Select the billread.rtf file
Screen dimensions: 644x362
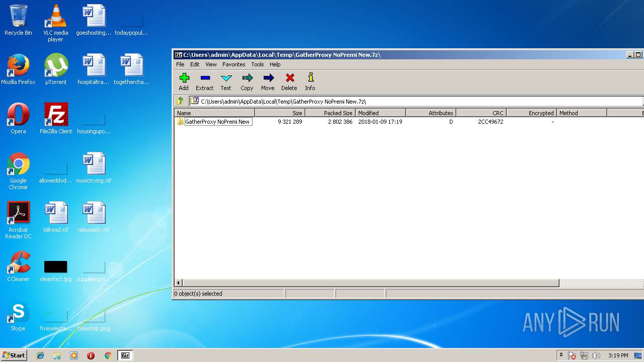[x=56, y=217]
